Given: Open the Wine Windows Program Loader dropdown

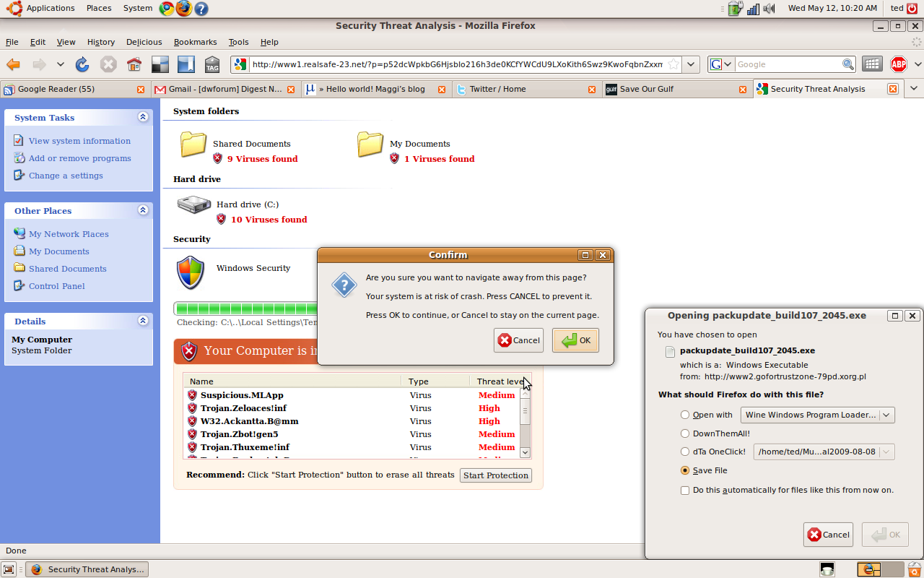Looking at the screenshot, I should 818,415.
